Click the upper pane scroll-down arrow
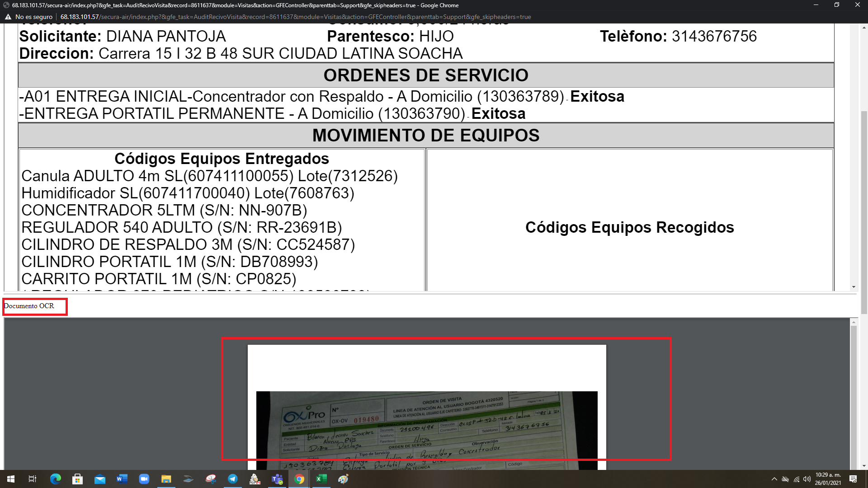The width and height of the screenshot is (868, 488). [x=854, y=287]
